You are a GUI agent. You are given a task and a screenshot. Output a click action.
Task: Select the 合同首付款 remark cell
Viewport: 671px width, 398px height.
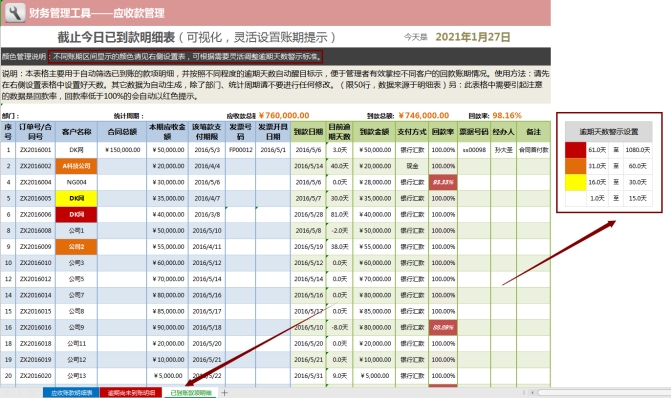point(533,150)
